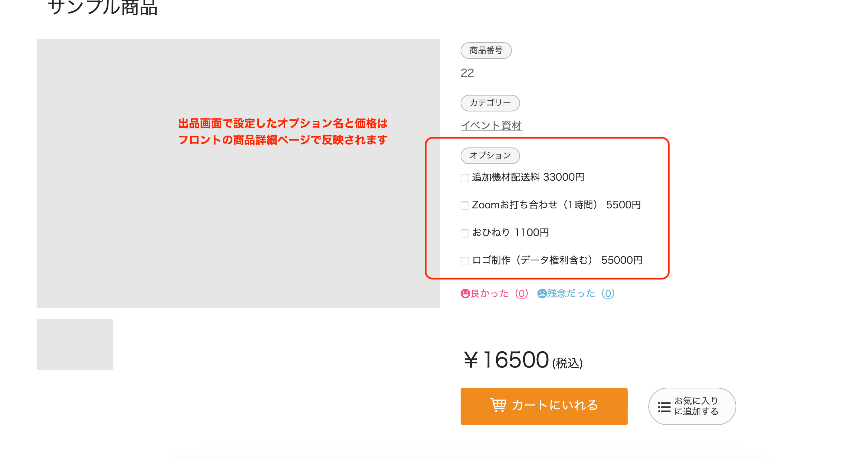The width and height of the screenshot is (868, 459).
Task: Click the main product image area
Action: tap(238, 208)
